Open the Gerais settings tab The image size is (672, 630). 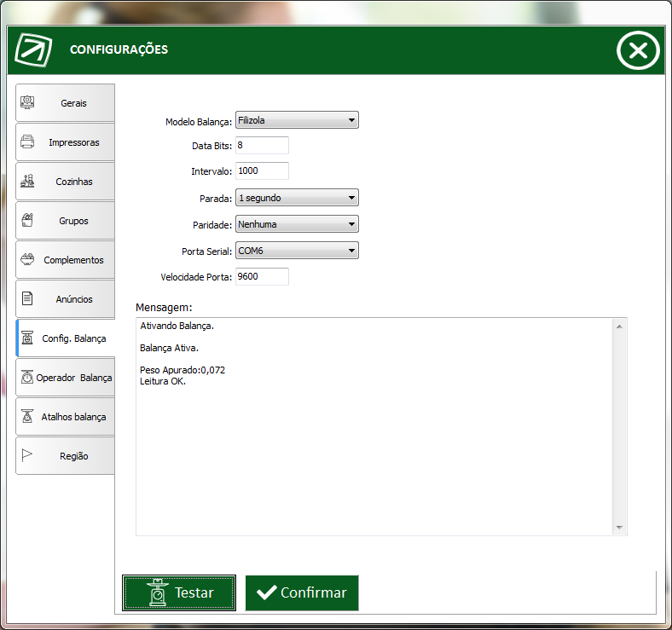point(65,103)
